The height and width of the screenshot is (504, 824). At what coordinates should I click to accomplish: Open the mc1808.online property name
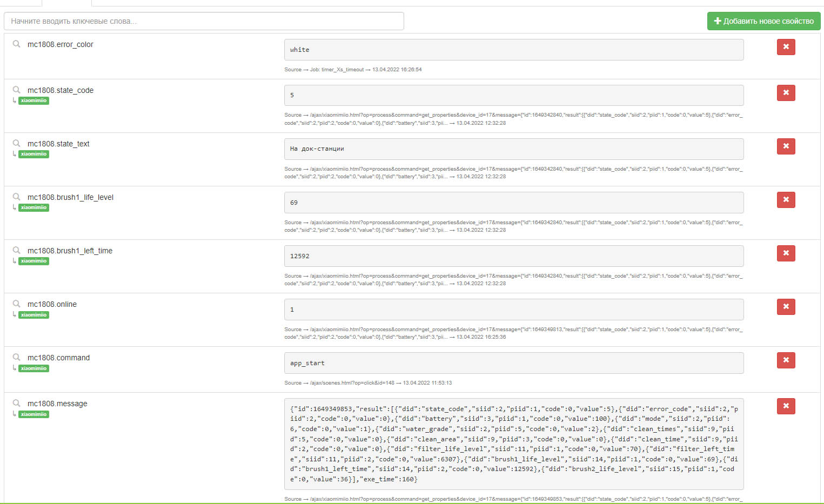click(x=52, y=304)
